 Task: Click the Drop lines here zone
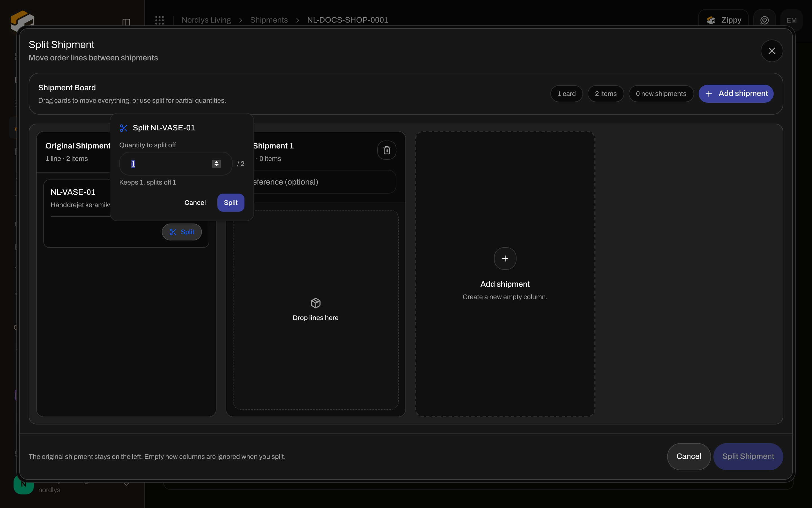tap(316, 310)
